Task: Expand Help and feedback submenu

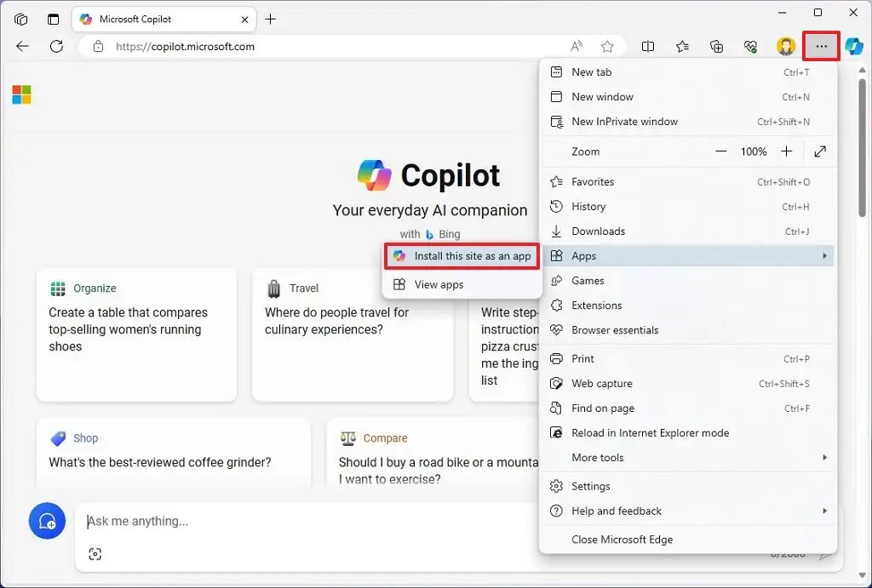Action: click(x=823, y=511)
